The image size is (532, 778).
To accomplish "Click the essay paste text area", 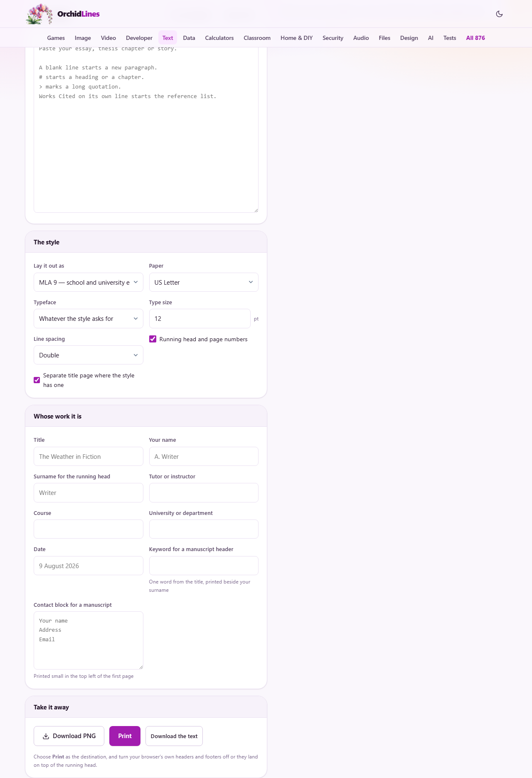I will point(146,130).
